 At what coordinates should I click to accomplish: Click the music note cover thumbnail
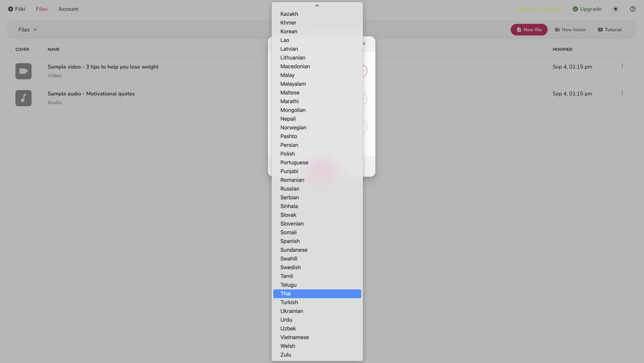(23, 98)
